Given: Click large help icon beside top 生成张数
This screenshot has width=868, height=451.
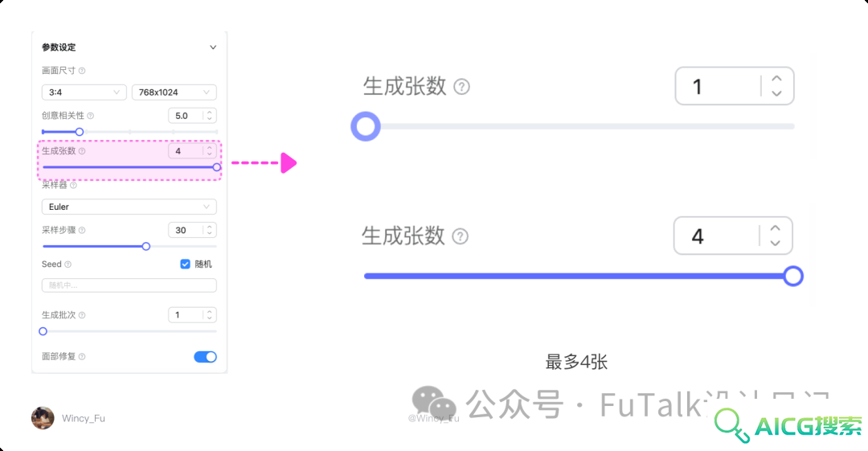Looking at the screenshot, I should click(461, 87).
